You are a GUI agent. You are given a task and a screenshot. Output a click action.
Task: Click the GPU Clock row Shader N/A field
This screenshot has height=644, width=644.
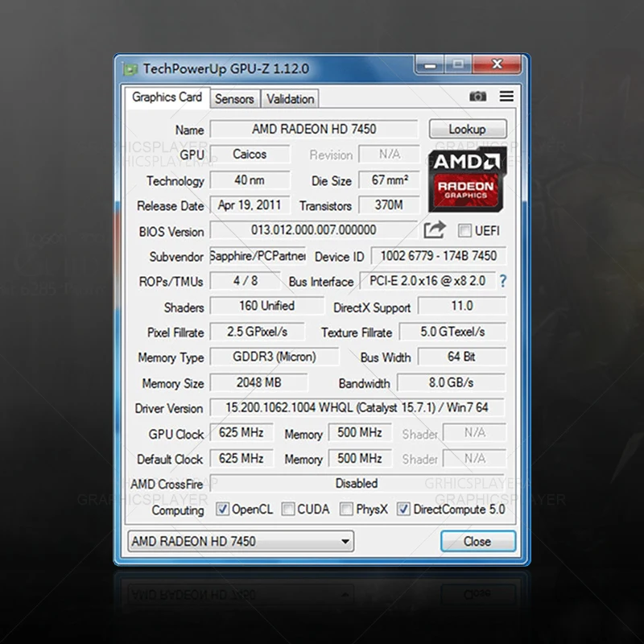click(475, 432)
